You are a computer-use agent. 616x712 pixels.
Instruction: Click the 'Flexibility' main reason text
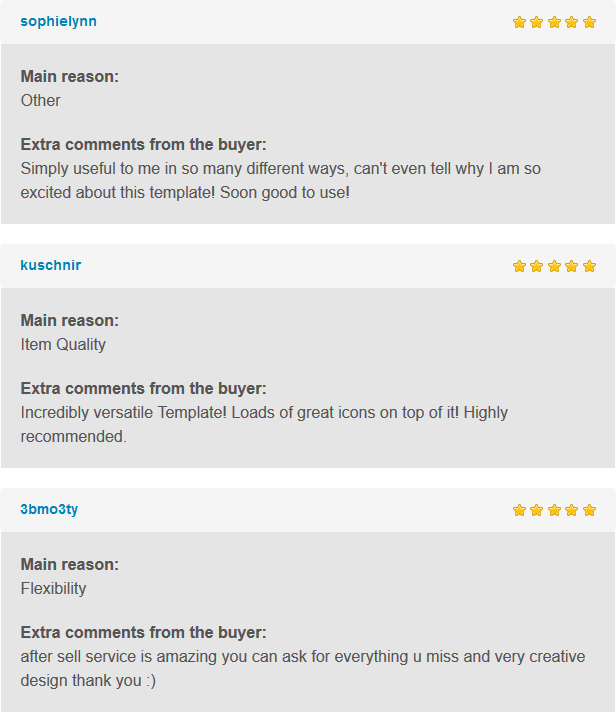pyautogui.click(x=53, y=588)
